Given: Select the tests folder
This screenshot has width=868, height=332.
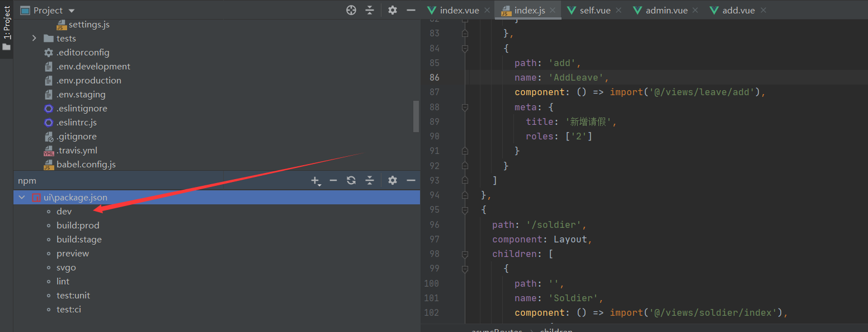Looking at the screenshot, I should coord(66,38).
